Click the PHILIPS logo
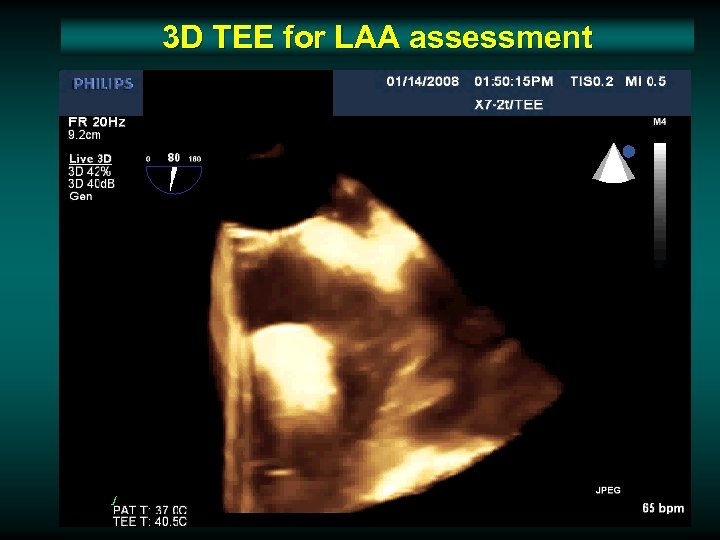Screen dimensions: 720x540 [x=103, y=84]
